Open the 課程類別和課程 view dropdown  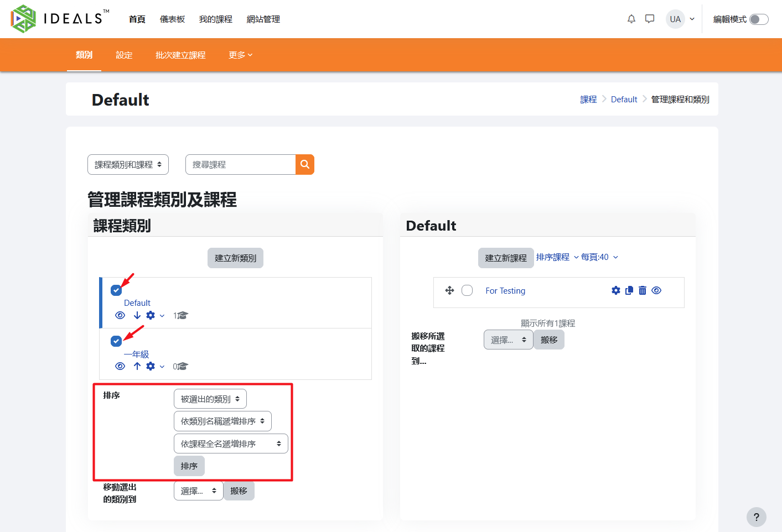(x=128, y=165)
